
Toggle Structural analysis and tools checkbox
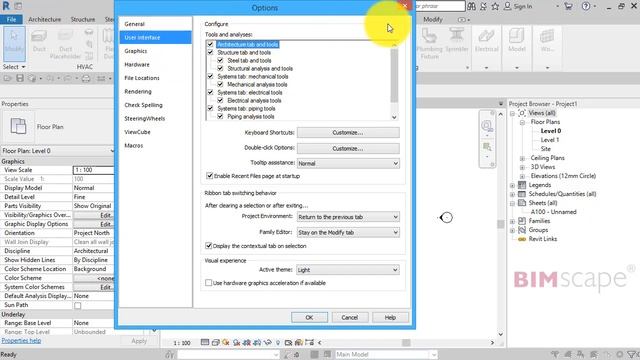(220, 68)
